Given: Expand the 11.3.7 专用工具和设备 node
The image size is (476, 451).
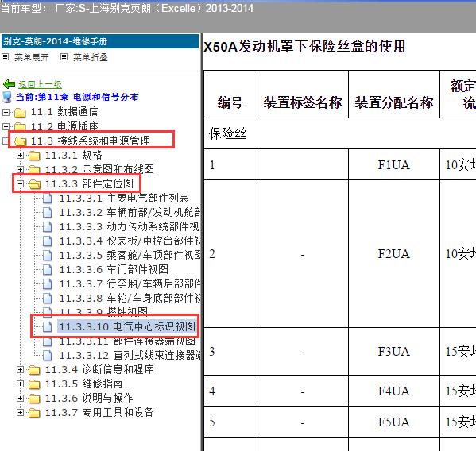Looking at the screenshot, I should click(x=20, y=412).
